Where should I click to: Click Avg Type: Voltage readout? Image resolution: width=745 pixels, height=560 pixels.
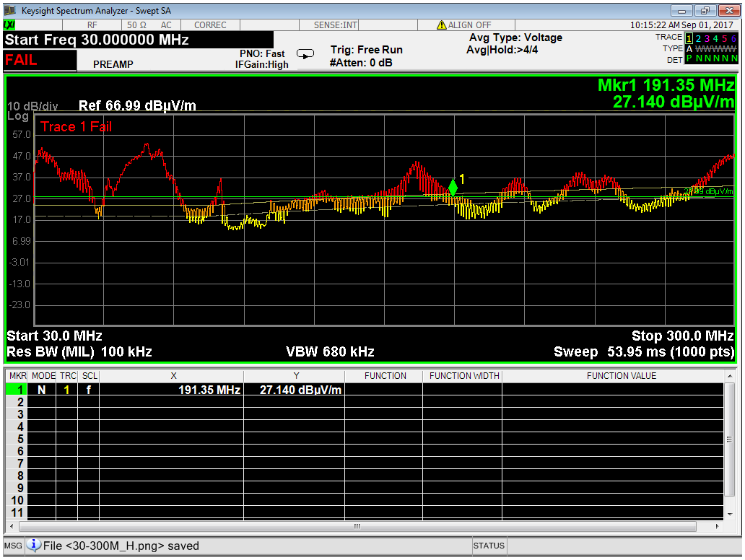coord(515,38)
